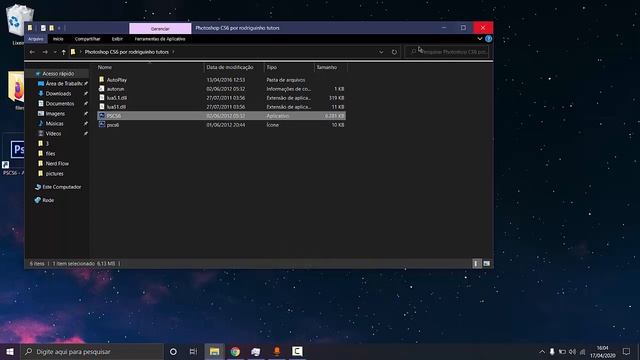Viewport: 640px width, 360px height.
Task: Unpin Downloads using its pin icon
Action: tap(86, 93)
